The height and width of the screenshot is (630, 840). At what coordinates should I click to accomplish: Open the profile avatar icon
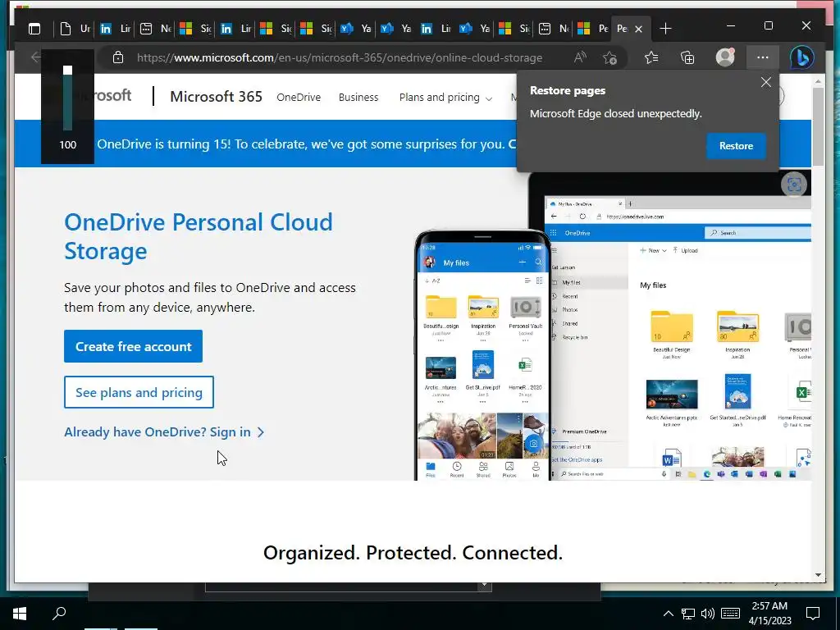(725, 57)
